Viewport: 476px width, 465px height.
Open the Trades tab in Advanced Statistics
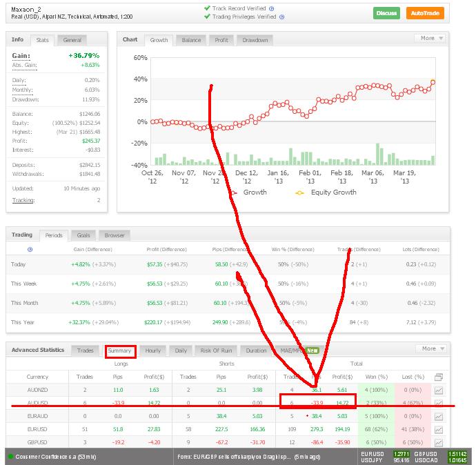click(85, 350)
